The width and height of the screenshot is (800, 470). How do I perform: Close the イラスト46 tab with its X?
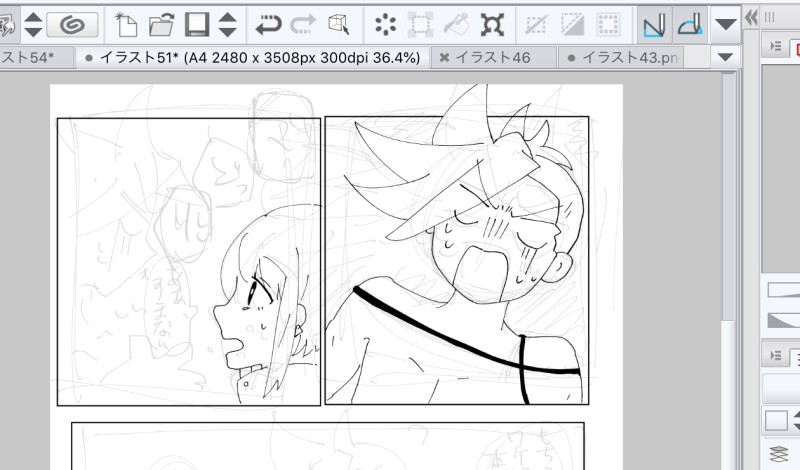[444, 58]
